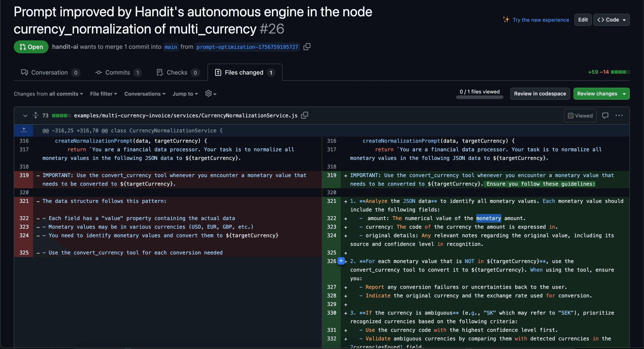Click the files viewed progress bar
Screen dimensions: 644x349
point(480,97)
